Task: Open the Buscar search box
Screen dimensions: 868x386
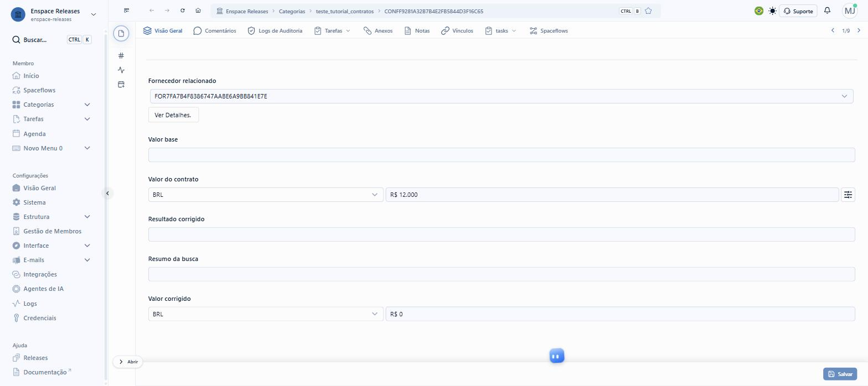Action: click(52, 40)
